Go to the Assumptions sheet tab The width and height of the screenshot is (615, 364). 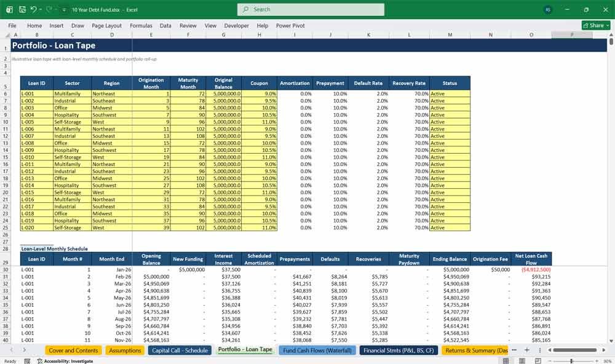point(125,350)
